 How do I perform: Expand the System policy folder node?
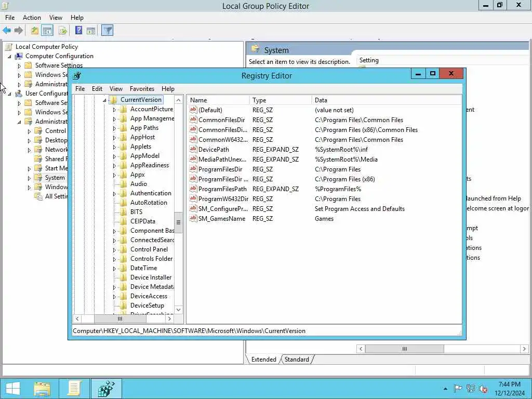29,178
